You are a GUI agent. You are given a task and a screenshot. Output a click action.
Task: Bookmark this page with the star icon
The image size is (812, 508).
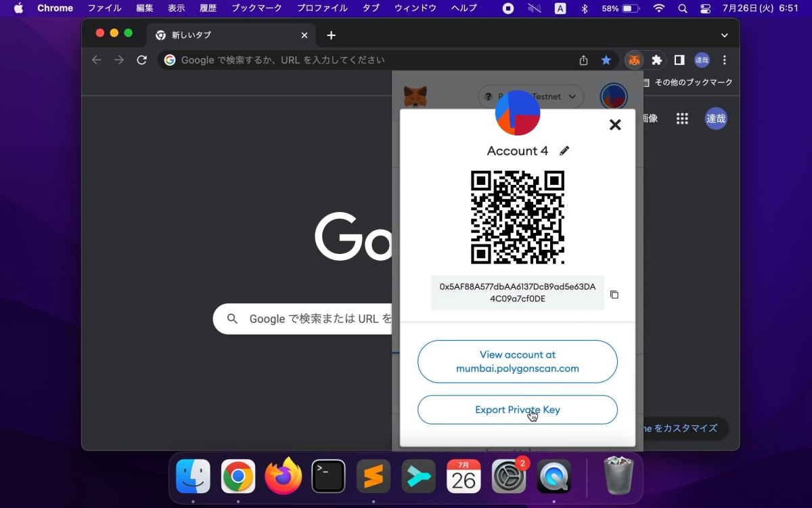coord(606,60)
